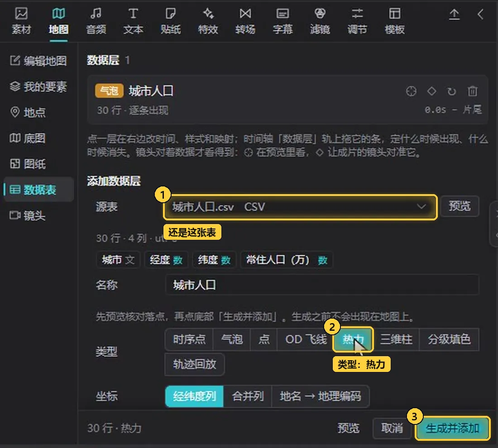Image resolution: width=498 pixels, height=448 pixels.
Task: Open the 特效 effects tab
Action: coord(208,21)
